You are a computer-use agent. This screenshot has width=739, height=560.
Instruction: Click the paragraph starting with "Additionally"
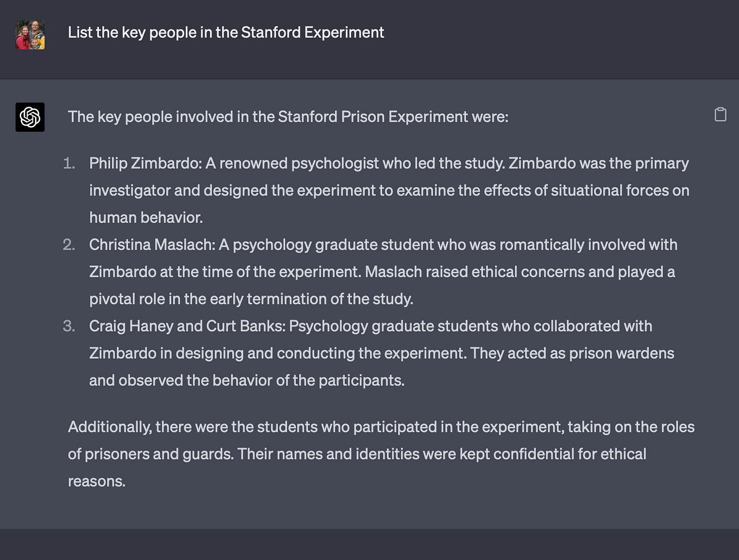pos(381,427)
